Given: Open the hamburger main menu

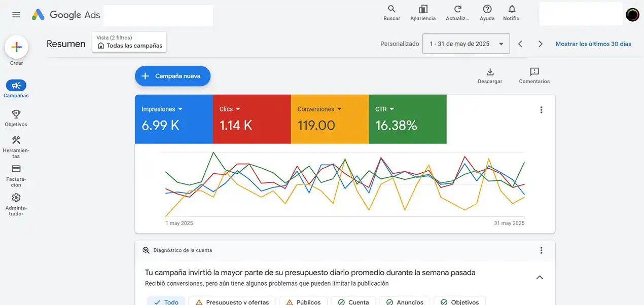Looking at the screenshot, I should (x=16, y=15).
